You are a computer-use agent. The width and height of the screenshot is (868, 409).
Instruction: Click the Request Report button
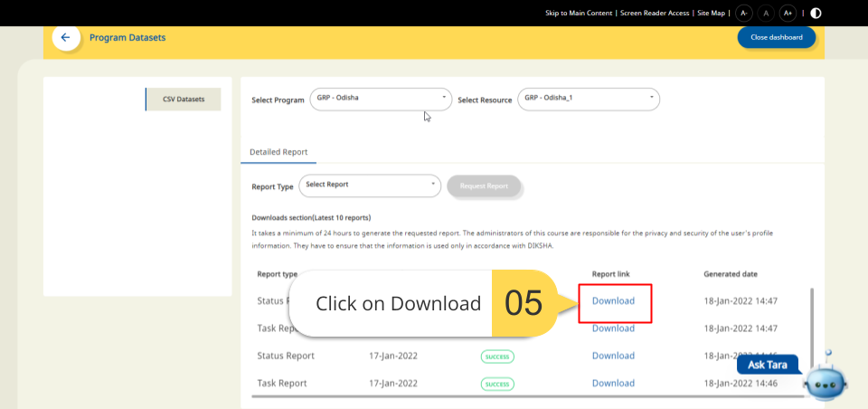point(484,186)
